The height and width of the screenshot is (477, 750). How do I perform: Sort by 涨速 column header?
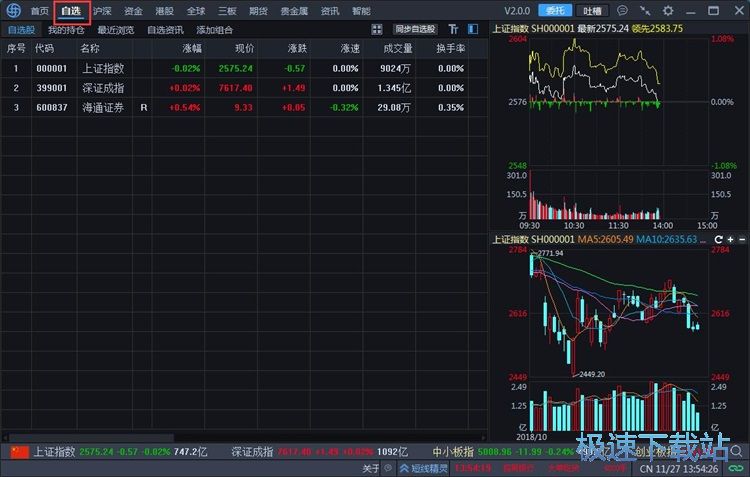click(350, 48)
